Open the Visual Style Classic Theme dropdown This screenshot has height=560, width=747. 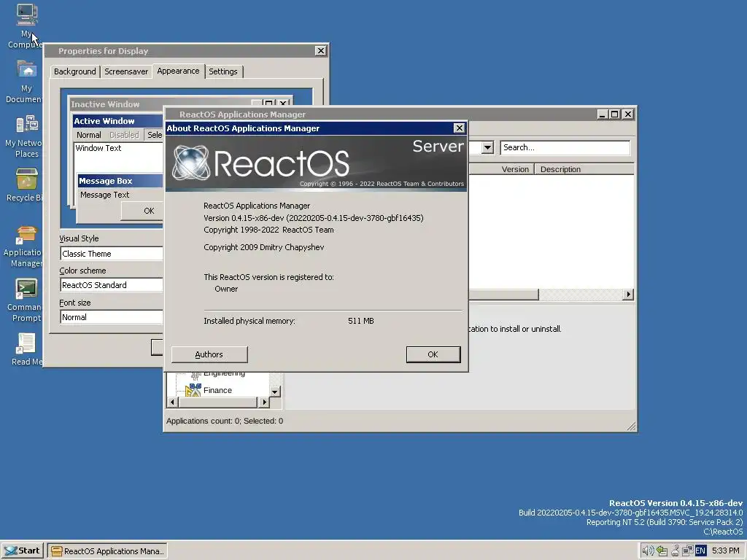coord(112,254)
